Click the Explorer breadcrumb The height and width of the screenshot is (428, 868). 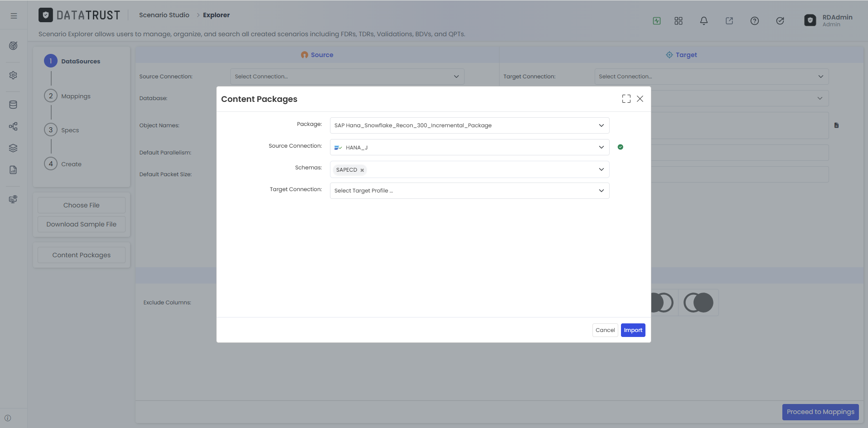[x=216, y=15]
